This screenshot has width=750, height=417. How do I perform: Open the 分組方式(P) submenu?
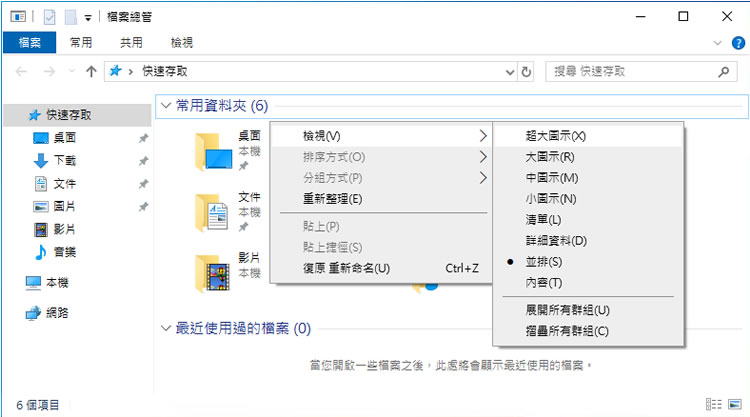tap(382, 178)
